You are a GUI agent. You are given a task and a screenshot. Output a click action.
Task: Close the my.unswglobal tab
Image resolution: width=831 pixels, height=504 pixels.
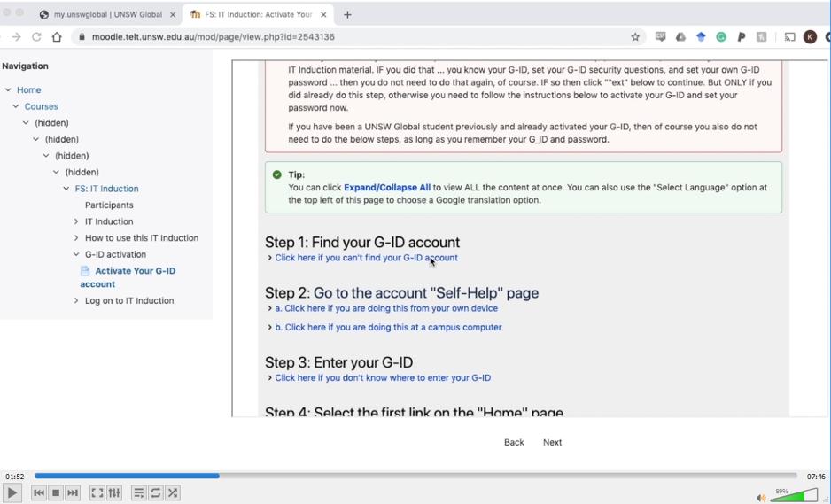point(172,15)
